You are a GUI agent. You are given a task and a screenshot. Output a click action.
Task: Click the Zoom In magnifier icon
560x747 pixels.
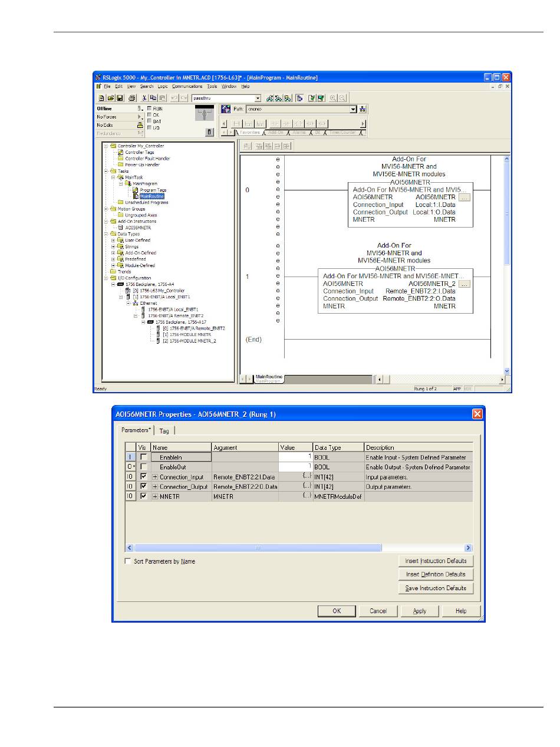[333, 98]
